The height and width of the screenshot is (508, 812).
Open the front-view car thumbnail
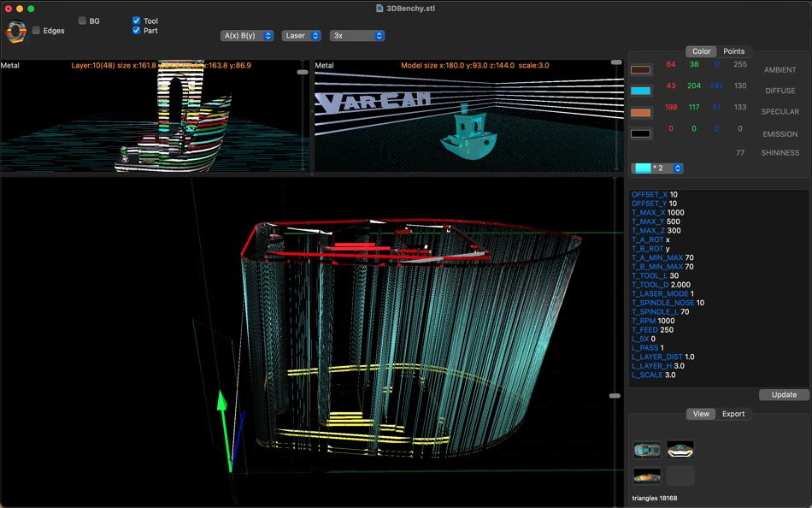tap(680, 450)
